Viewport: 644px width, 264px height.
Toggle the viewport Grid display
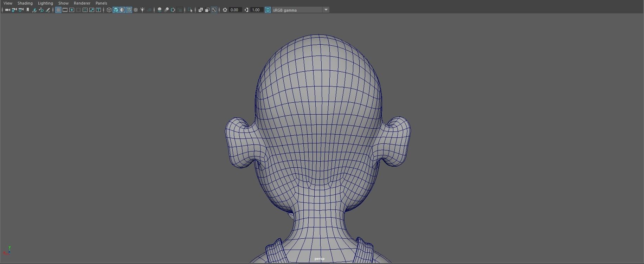tap(58, 10)
